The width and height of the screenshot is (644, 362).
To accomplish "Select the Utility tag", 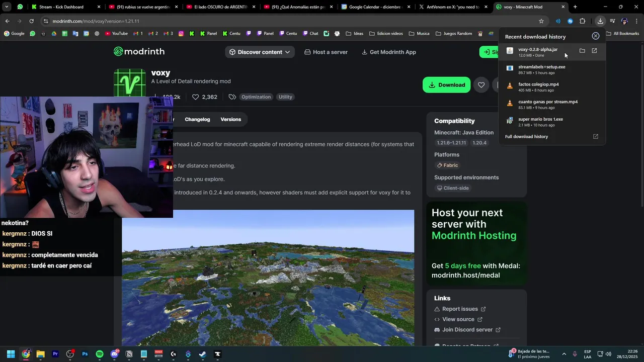I will [285, 97].
